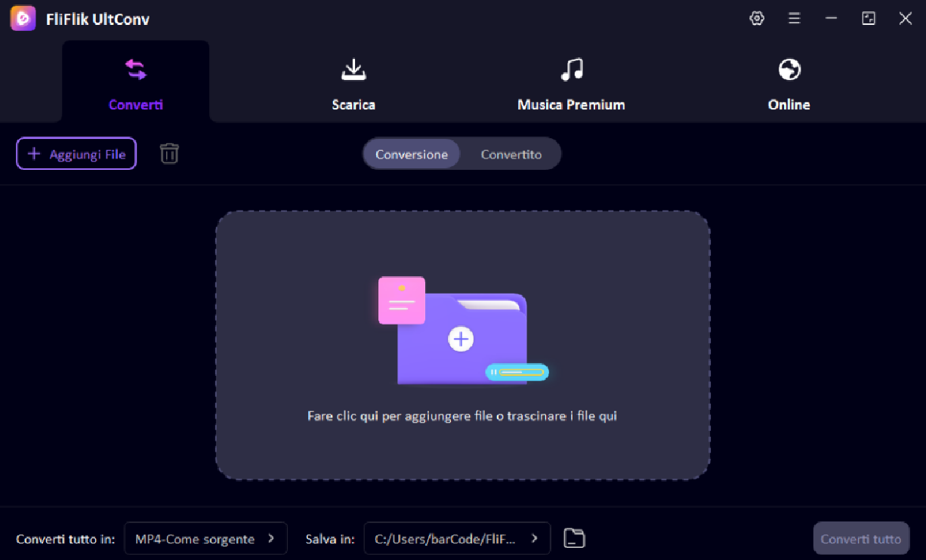Open the save path C:/Users/barCode dropdown

457,539
